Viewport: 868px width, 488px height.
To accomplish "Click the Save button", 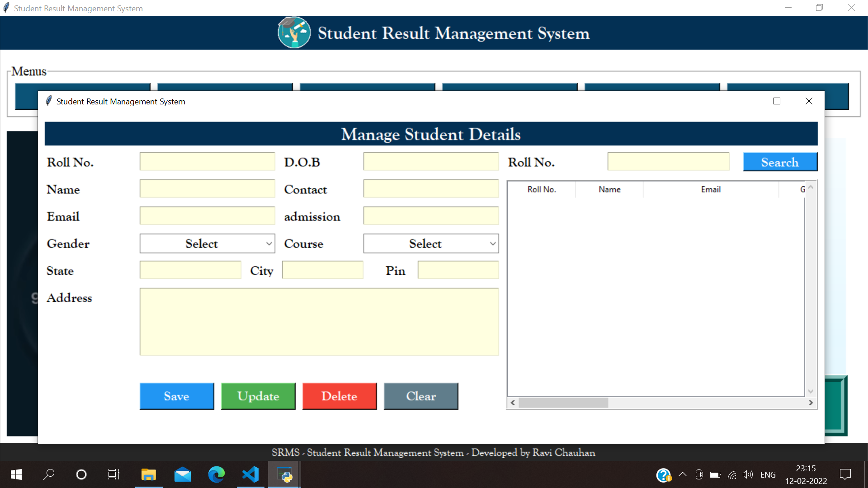I will pyautogui.click(x=176, y=396).
